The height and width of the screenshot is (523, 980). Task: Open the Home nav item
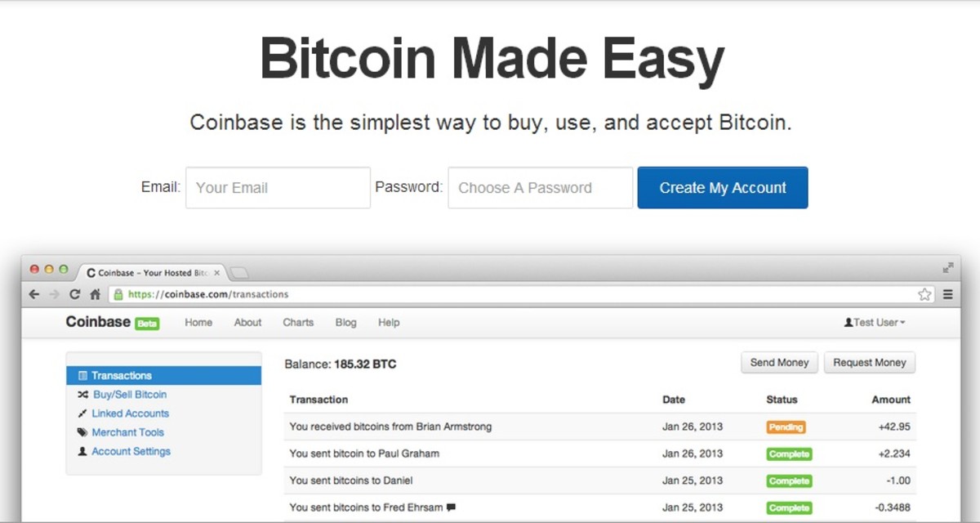point(198,323)
